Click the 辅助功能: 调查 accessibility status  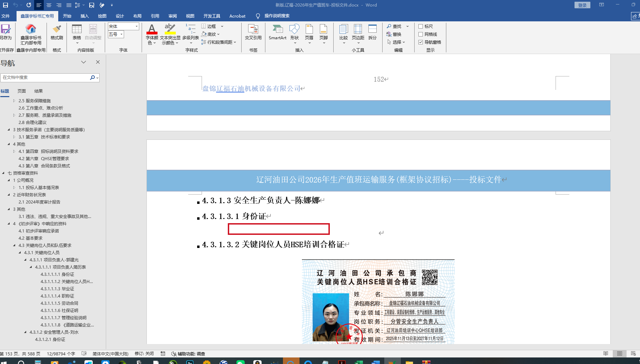(188, 354)
